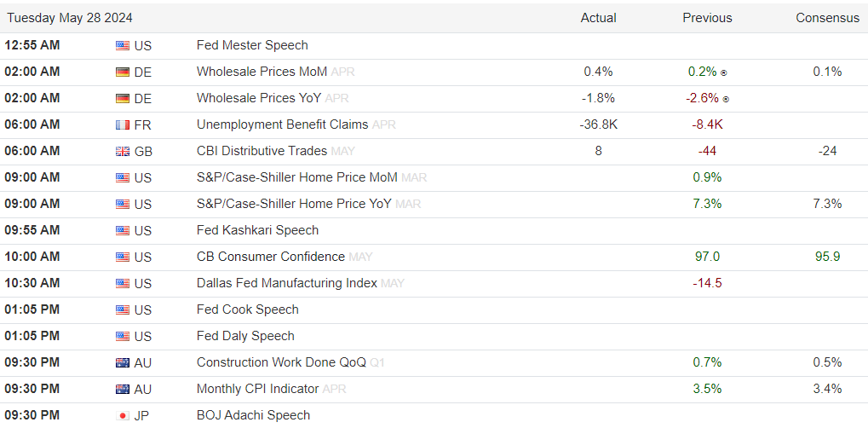Open the Fed Daly Speech event

click(245, 336)
